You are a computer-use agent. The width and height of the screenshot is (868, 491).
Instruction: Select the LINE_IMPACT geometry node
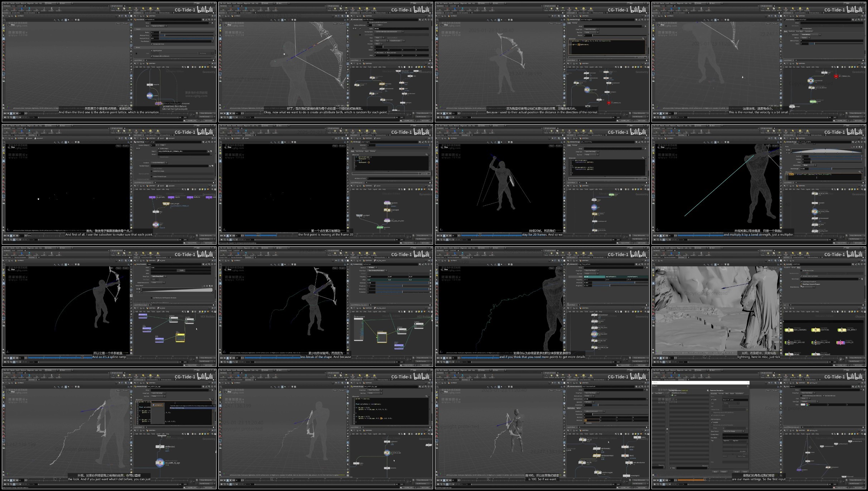click(842, 330)
